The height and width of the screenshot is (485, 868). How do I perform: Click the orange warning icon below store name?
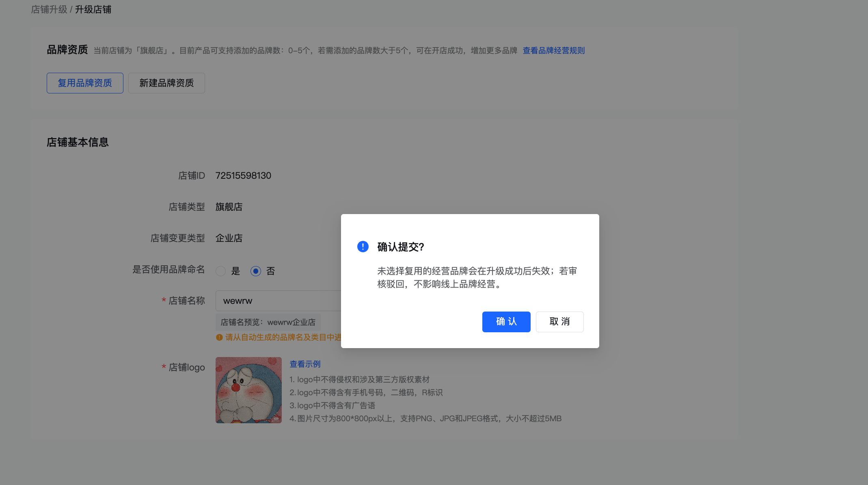[x=219, y=337]
